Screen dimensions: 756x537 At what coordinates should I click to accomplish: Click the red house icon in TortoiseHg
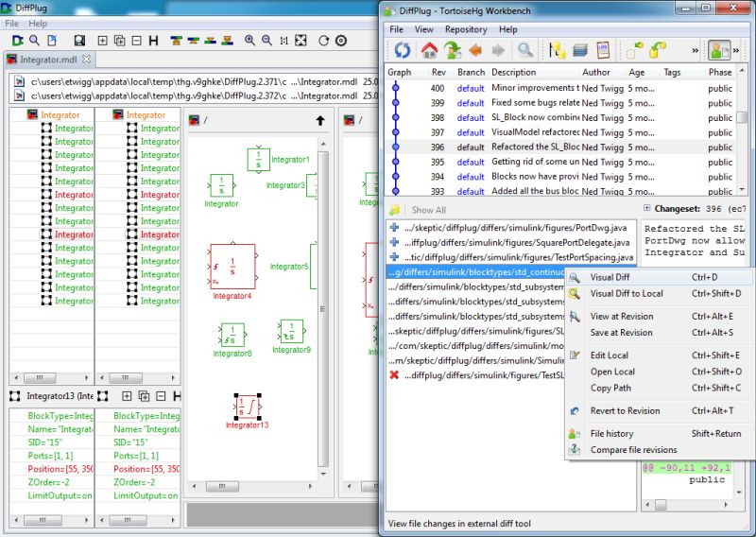(429, 50)
